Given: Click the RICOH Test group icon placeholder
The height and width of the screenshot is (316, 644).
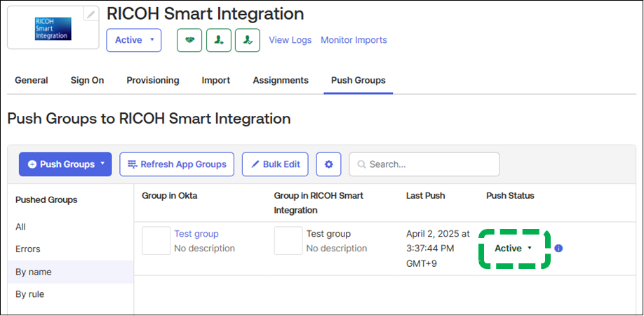Looking at the screenshot, I should [288, 240].
